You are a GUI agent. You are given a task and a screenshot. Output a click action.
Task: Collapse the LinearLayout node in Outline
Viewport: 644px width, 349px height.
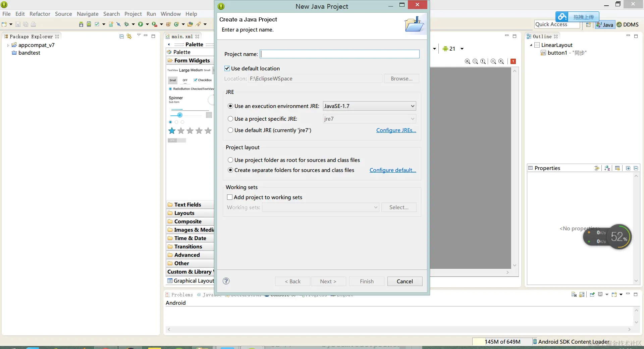tap(531, 45)
